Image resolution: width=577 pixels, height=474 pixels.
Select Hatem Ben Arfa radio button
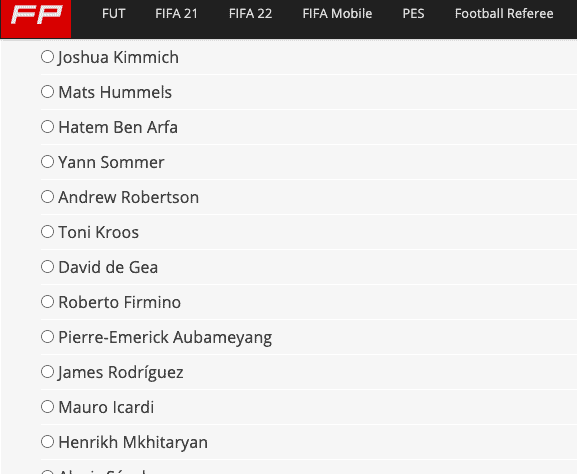click(47, 127)
